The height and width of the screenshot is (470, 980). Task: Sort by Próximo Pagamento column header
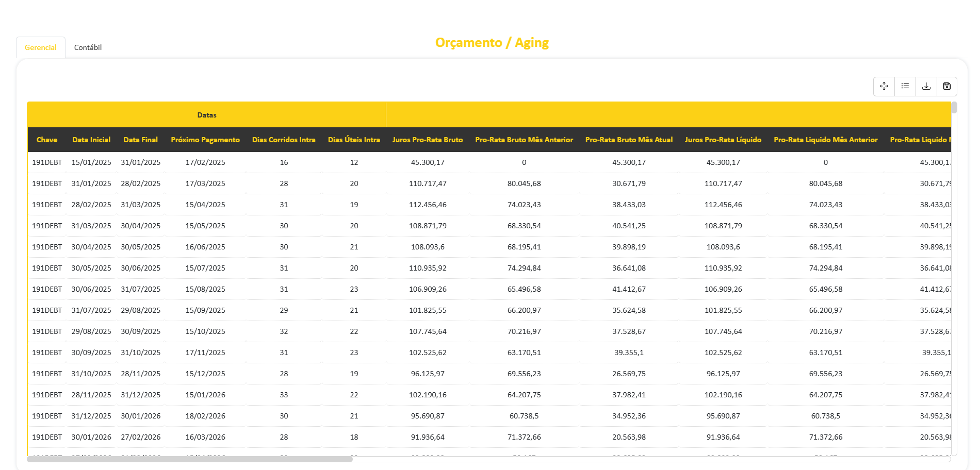click(205, 140)
